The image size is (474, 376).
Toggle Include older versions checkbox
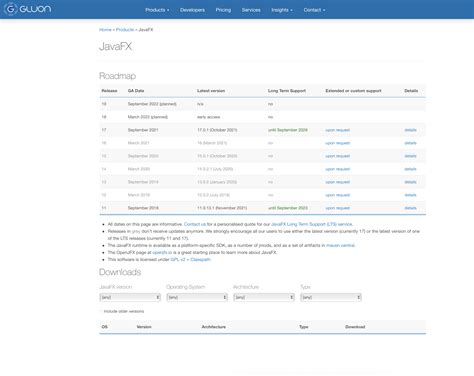tap(101, 311)
